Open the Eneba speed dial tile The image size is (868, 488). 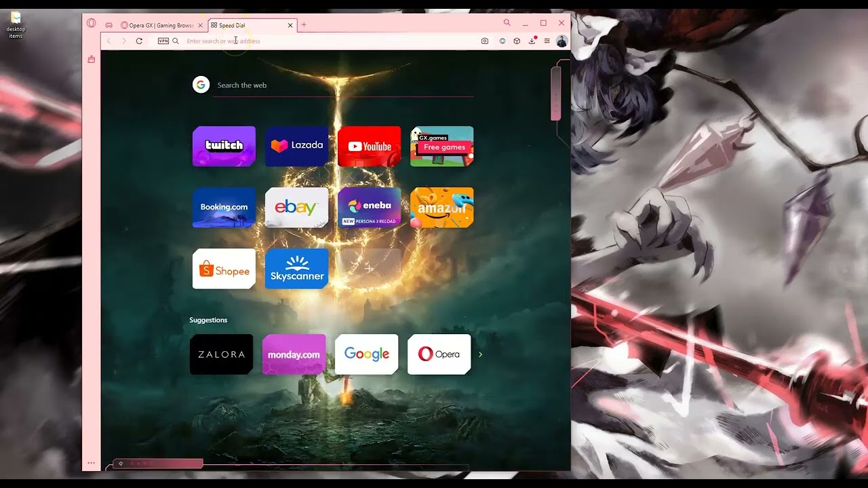click(369, 207)
